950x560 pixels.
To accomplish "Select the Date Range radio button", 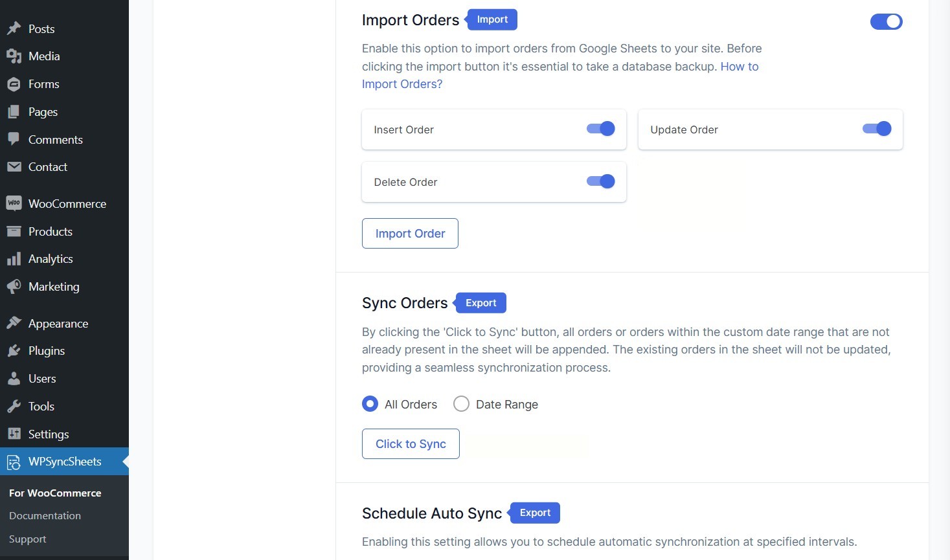I will (461, 404).
